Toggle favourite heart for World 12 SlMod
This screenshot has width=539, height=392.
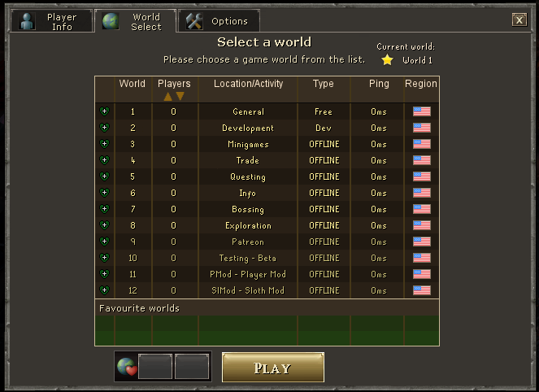click(x=105, y=290)
